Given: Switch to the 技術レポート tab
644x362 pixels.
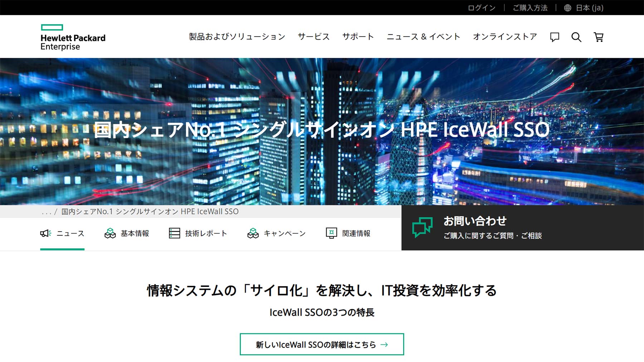Looking at the screenshot, I should click(x=198, y=233).
